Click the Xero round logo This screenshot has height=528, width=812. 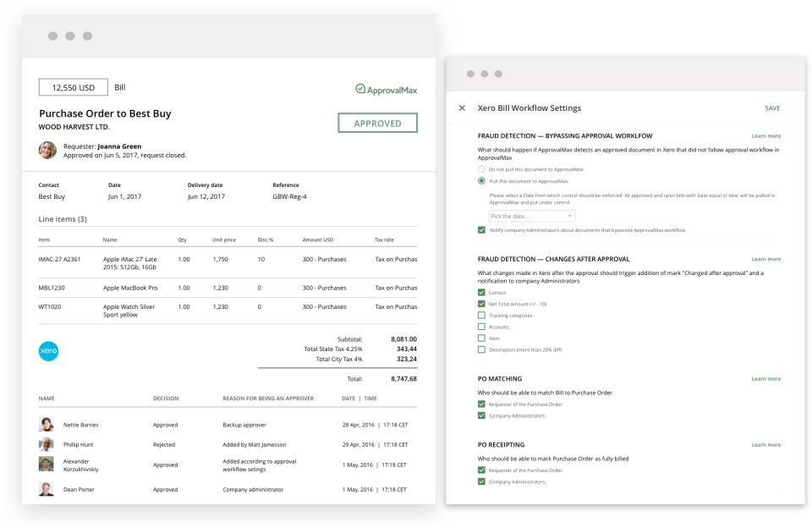click(x=49, y=351)
